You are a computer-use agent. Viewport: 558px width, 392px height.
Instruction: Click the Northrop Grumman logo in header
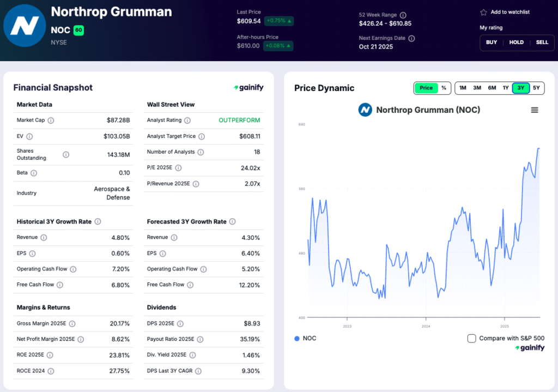point(25,26)
